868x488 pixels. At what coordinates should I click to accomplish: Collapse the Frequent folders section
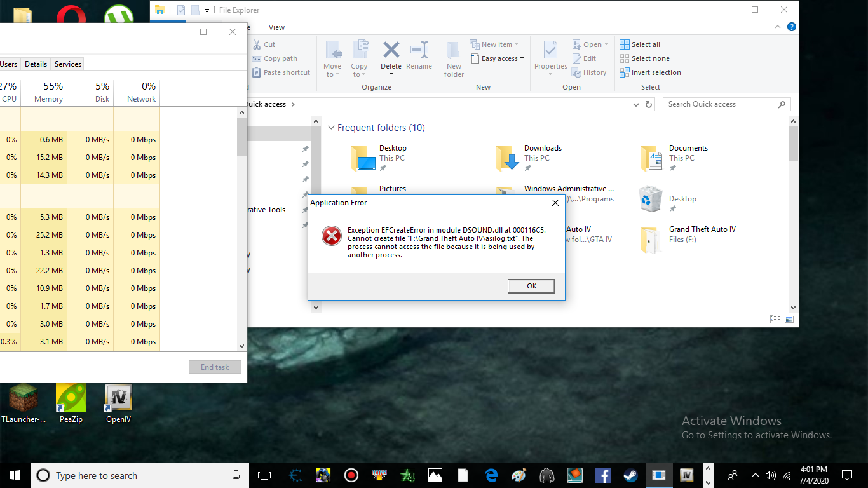331,128
